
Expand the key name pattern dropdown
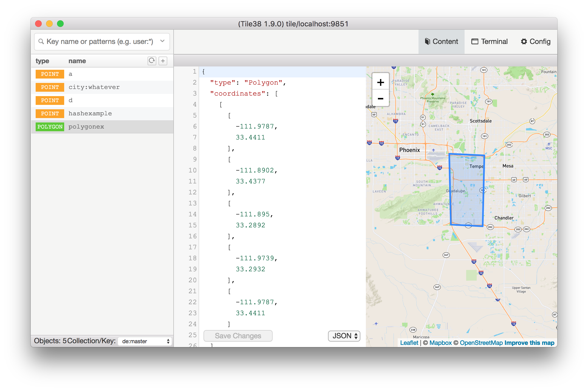(x=165, y=41)
